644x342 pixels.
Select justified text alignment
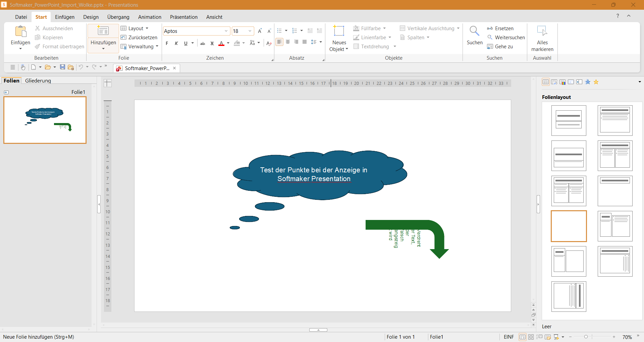coord(305,42)
